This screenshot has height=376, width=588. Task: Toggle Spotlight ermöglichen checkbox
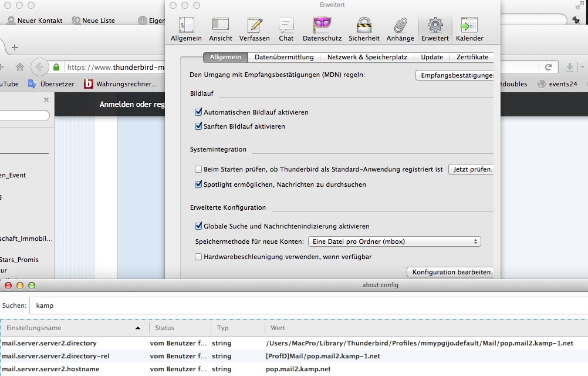point(198,184)
